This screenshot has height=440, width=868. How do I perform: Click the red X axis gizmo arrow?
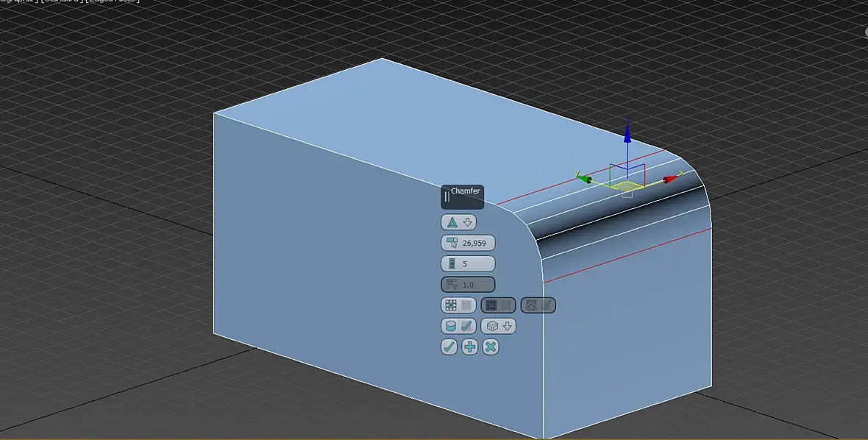coord(670,179)
